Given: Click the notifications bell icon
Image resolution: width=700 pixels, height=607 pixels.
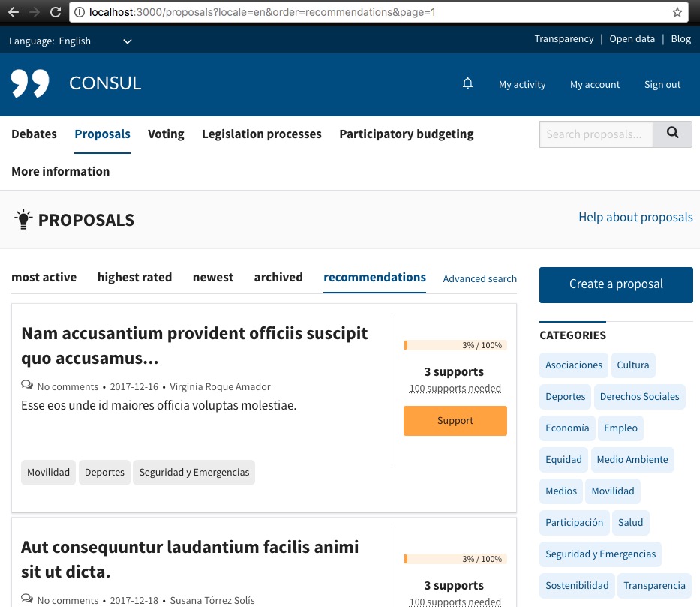Looking at the screenshot, I should pos(467,83).
